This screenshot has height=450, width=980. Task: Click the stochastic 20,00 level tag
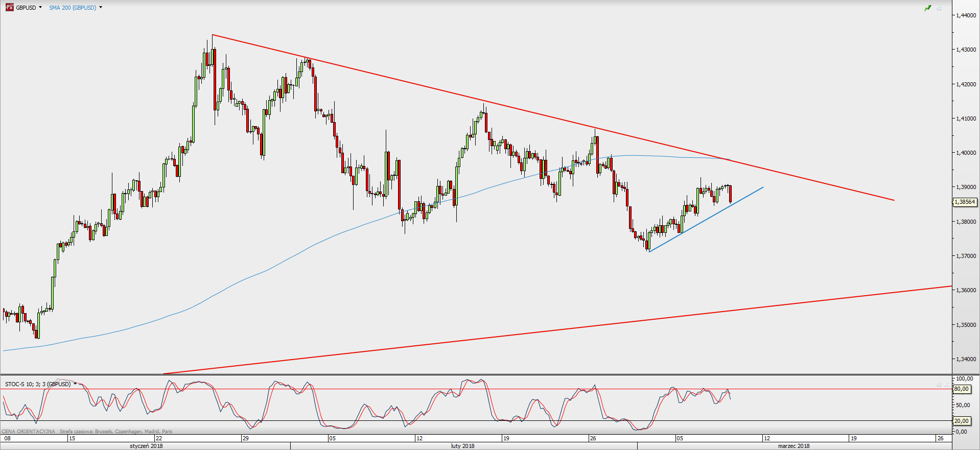click(961, 421)
